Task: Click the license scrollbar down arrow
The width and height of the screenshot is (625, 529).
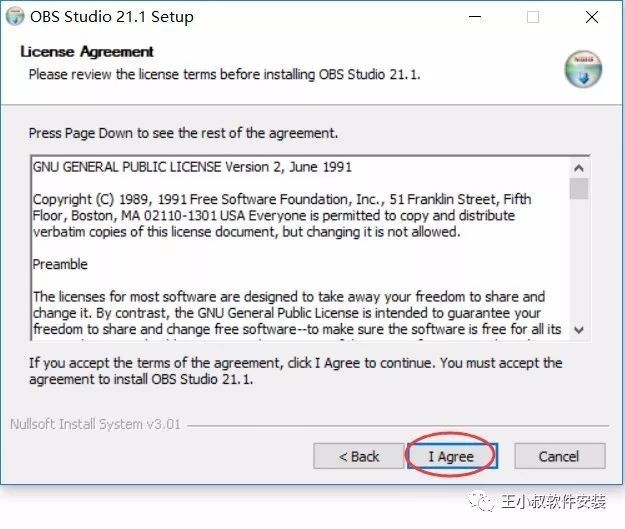Action: coord(579,330)
